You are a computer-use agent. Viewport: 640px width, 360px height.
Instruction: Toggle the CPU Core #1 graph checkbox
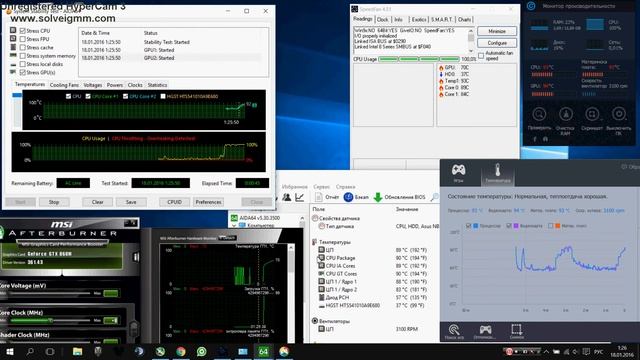(88, 96)
